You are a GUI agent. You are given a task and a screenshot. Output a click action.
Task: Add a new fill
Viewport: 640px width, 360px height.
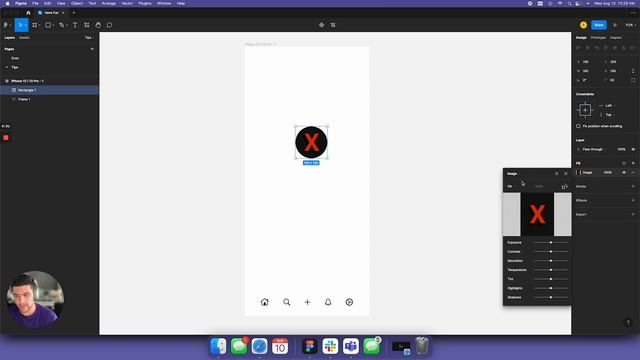[x=633, y=163]
